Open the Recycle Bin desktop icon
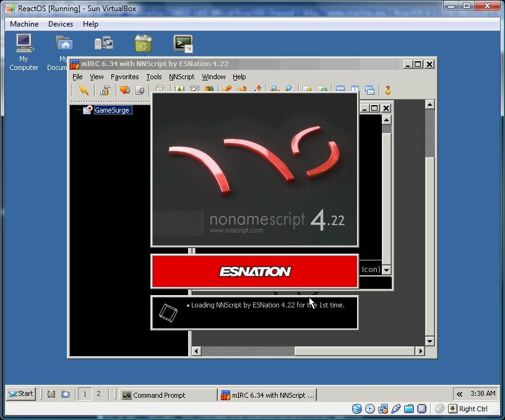This screenshot has height=420, width=505. pyautogui.click(x=143, y=43)
